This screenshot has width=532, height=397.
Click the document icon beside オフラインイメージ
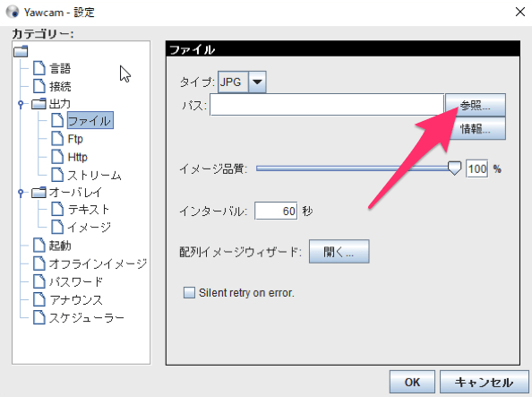click(x=39, y=263)
